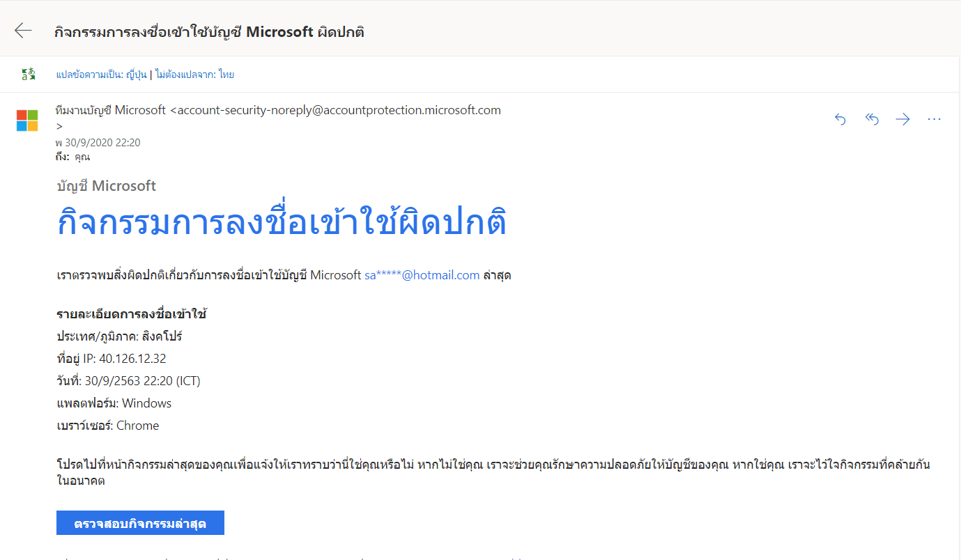Click the gray 'บัญชี Microsoft' heading
Image resolution: width=961 pixels, height=560 pixels.
point(106,186)
